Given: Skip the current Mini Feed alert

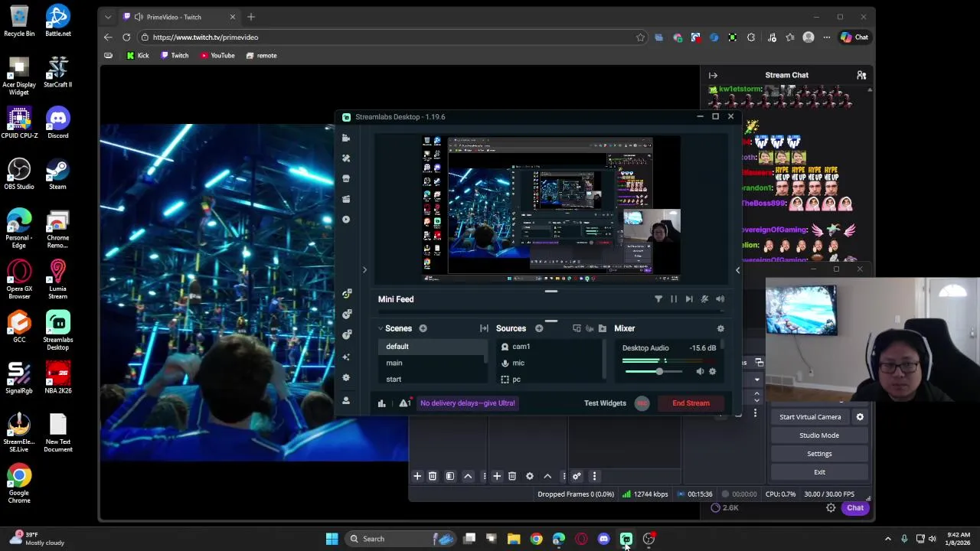Looking at the screenshot, I should pyautogui.click(x=689, y=299).
